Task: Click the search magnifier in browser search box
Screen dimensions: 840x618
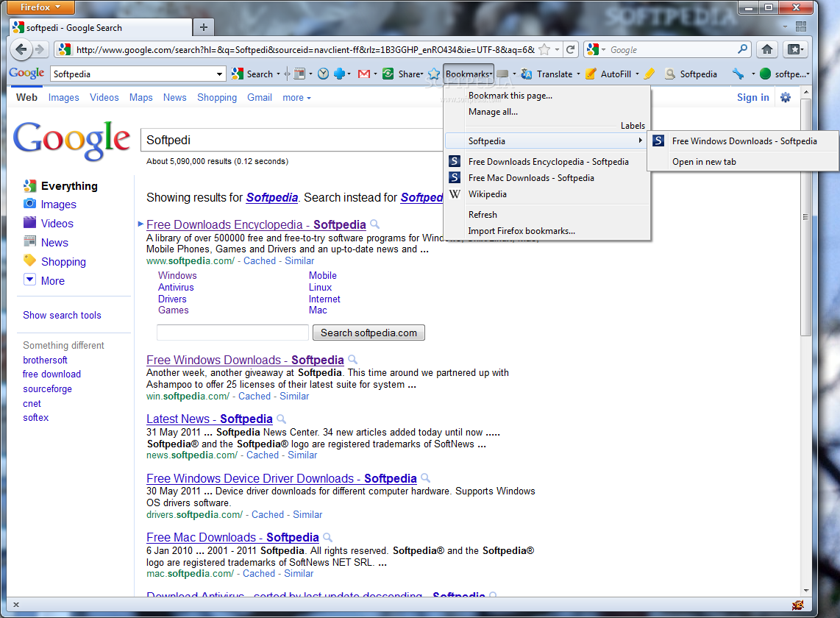Action: (x=742, y=49)
